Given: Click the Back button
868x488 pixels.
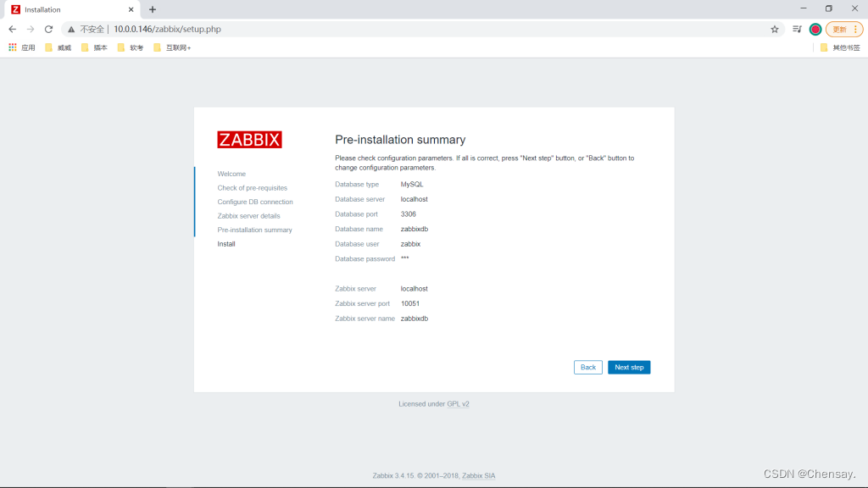Looking at the screenshot, I should point(588,368).
